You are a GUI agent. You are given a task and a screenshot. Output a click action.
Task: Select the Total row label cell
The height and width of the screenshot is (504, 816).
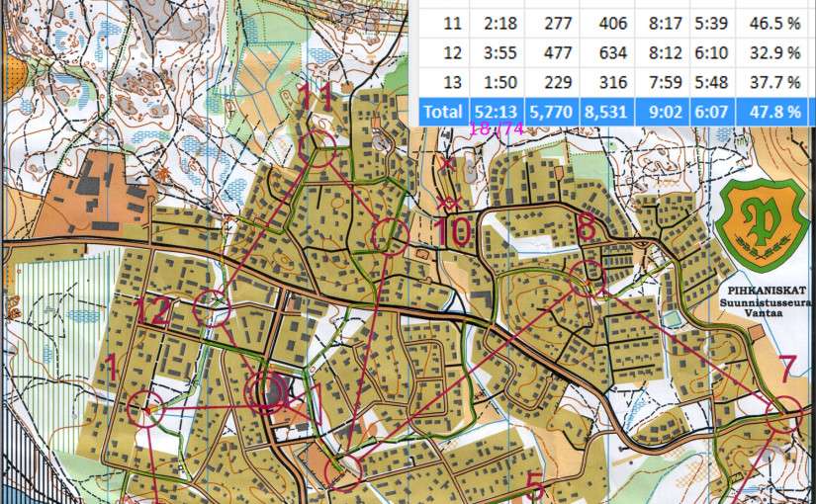[443, 112]
